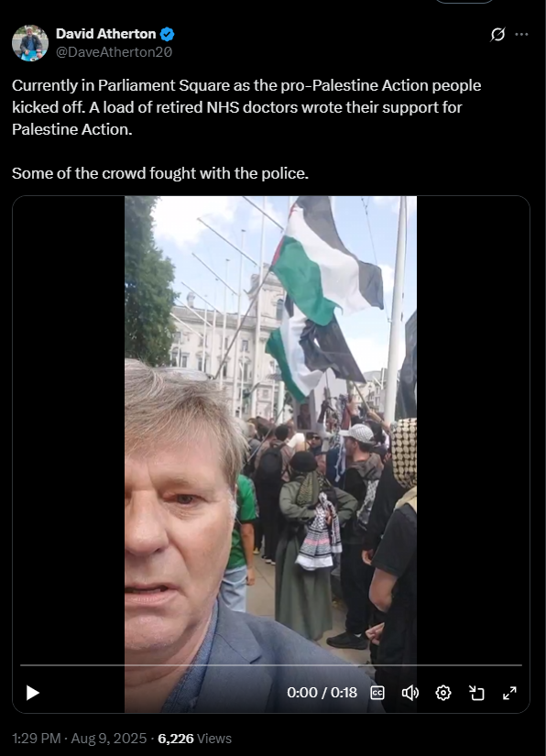Enable picture-in-picture mode
Image resolution: width=546 pixels, height=756 pixels.
(x=476, y=693)
